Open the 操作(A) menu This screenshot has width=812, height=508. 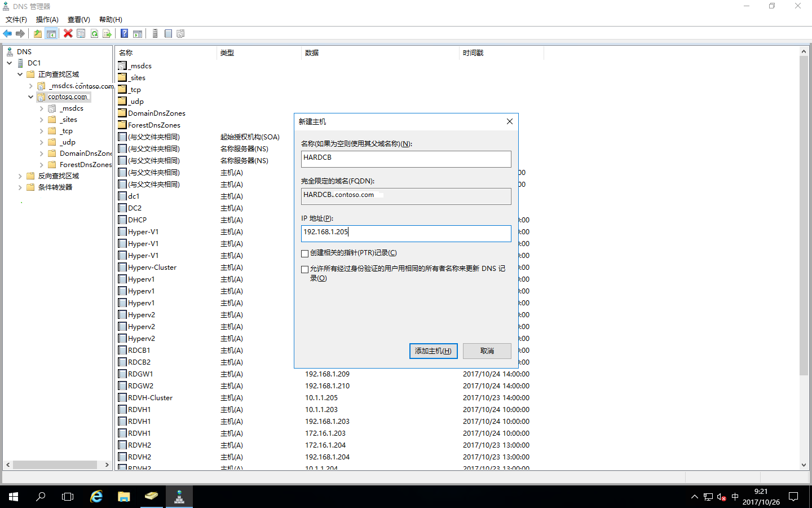47,20
